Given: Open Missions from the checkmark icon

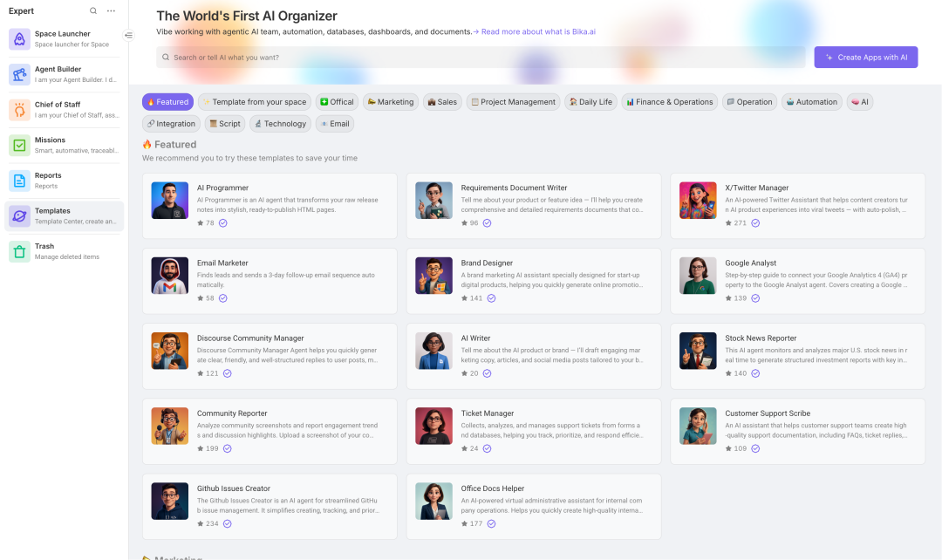Looking at the screenshot, I should (19, 146).
